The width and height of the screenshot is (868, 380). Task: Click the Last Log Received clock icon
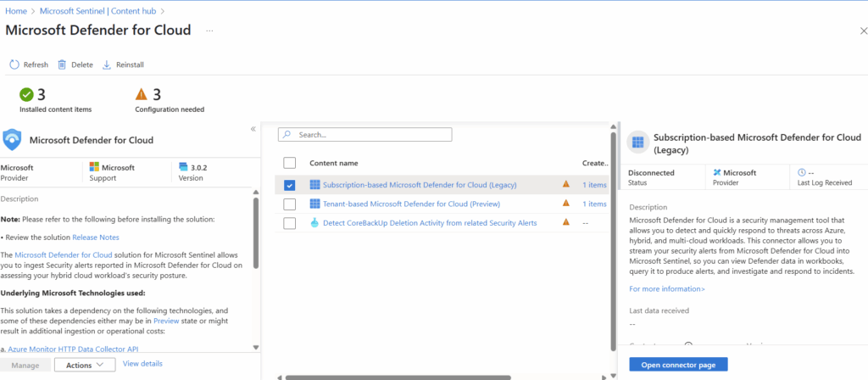(x=802, y=173)
